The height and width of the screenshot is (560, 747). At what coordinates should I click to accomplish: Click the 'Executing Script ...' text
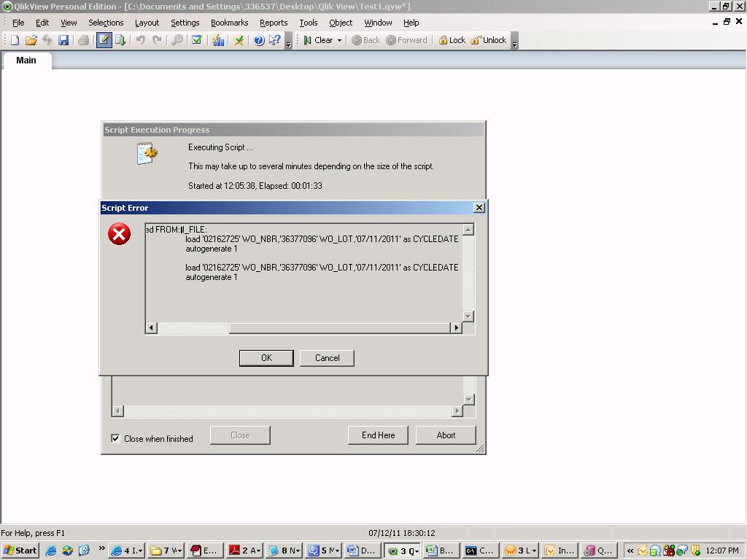[x=220, y=147]
